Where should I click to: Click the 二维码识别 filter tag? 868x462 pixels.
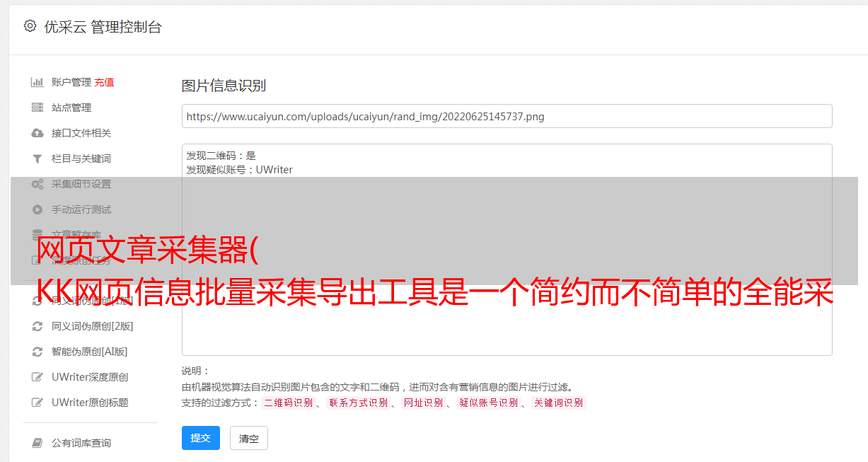[x=288, y=403]
